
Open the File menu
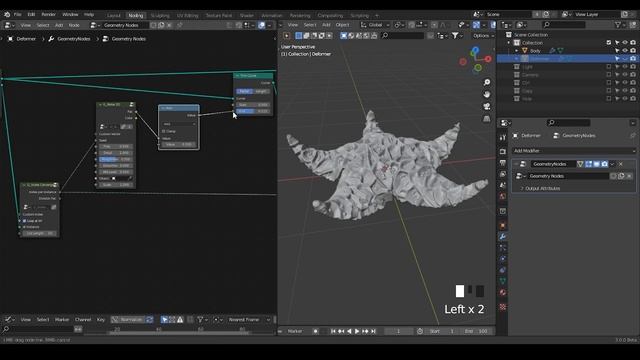coord(18,14)
